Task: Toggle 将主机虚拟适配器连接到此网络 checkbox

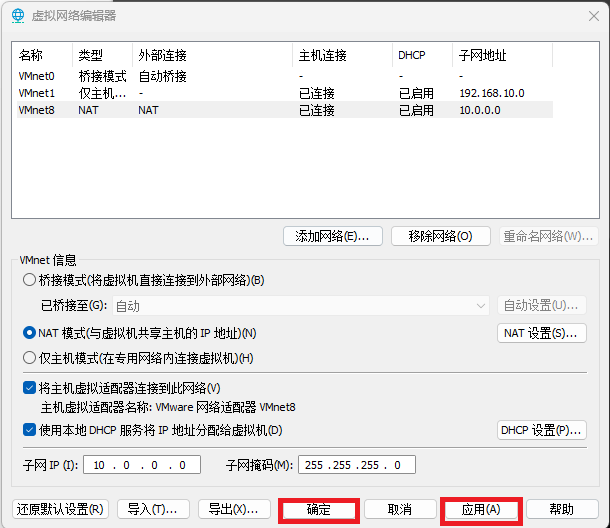Action: click(30, 388)
